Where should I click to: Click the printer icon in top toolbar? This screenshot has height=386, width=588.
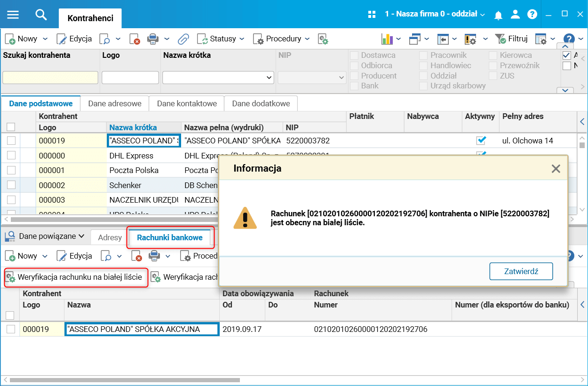click(152, 39)
